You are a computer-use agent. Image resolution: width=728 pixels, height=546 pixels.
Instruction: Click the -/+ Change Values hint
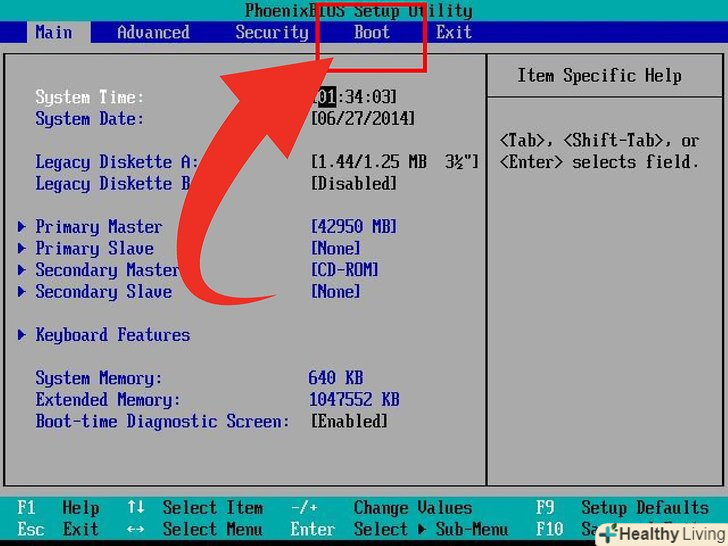[382, 507]
